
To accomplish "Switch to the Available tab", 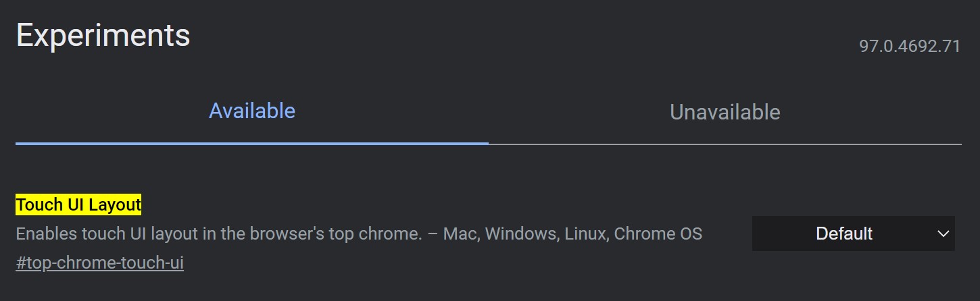I will point(251,111).
